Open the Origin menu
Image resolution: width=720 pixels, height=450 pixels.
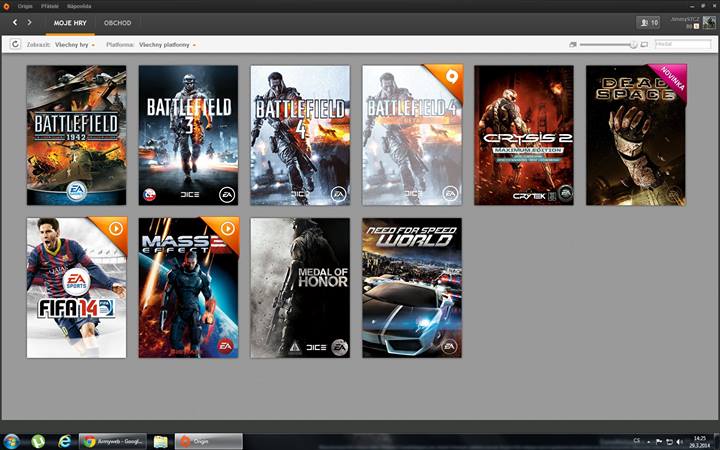tap(25, 6)
